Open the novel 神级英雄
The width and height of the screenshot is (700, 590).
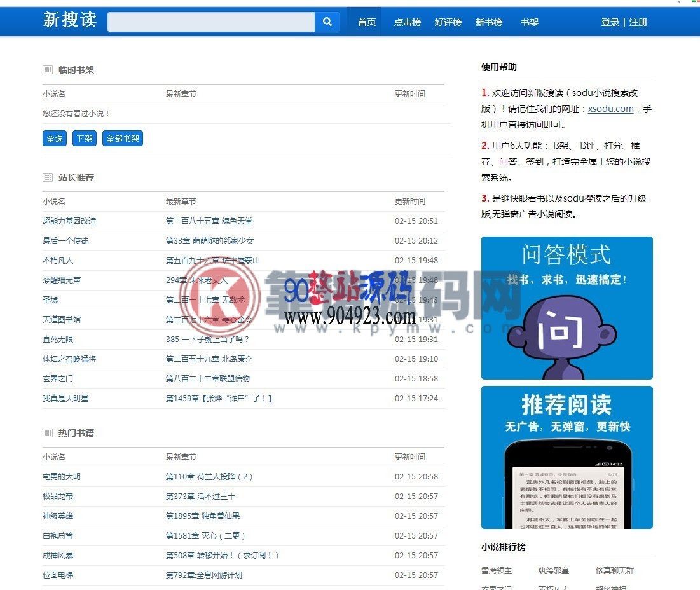[x=58, y=516]
